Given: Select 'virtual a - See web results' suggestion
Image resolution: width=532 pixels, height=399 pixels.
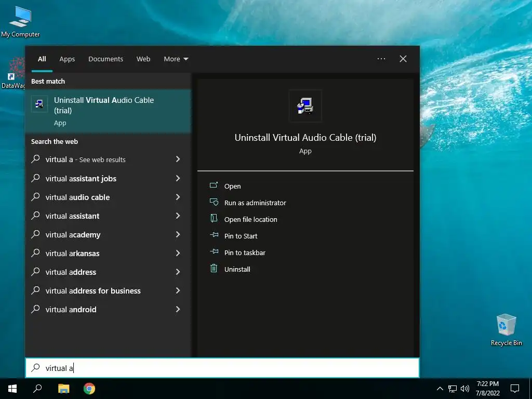Looking at the screenshot, I should coord(108,159).
